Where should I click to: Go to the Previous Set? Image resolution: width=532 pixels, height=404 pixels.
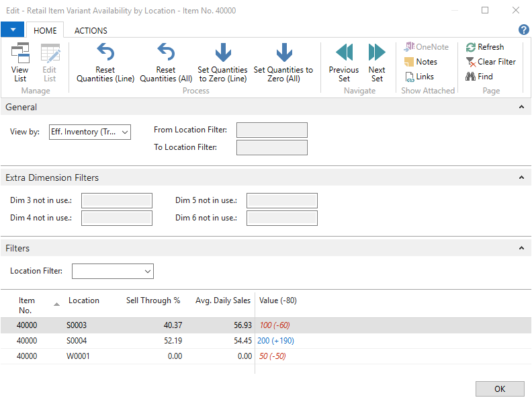tap(344, 63)
